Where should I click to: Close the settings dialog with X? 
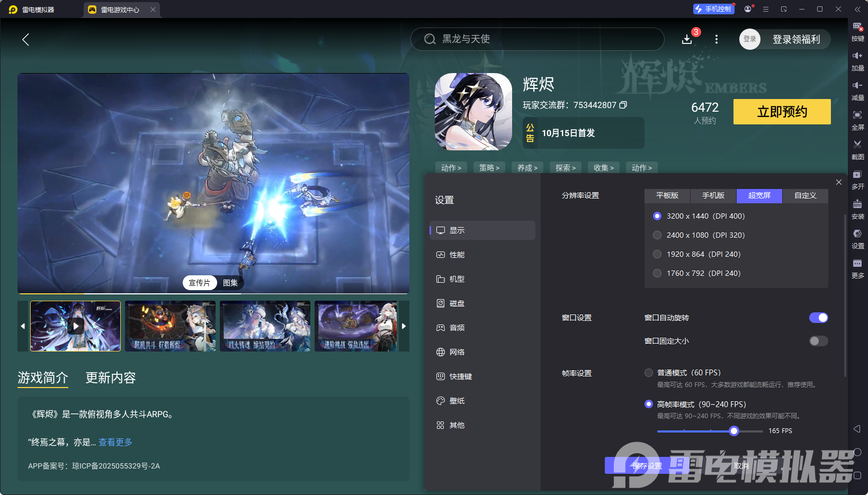coord(839,182)
